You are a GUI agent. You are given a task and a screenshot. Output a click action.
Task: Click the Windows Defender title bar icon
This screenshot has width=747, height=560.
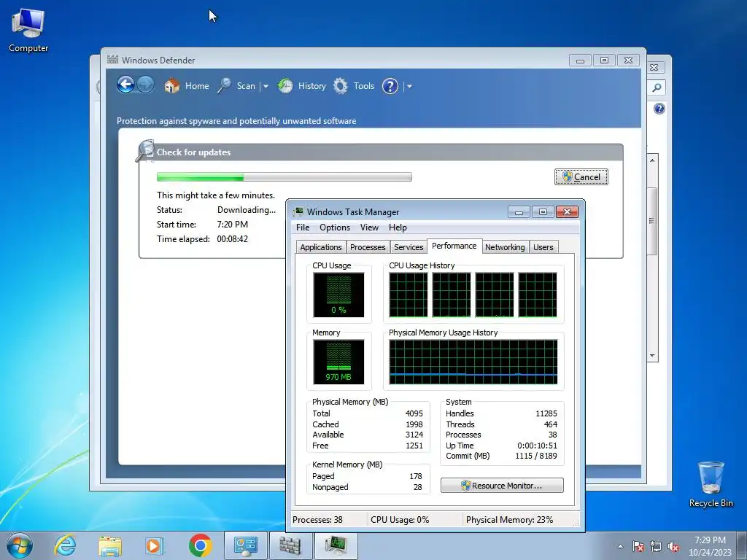(112, 60)
